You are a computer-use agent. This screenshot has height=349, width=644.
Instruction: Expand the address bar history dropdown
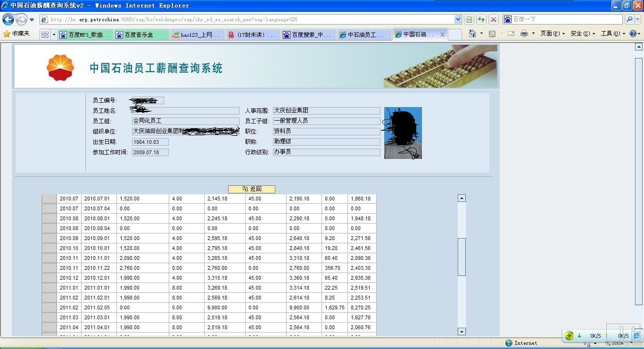458,19
